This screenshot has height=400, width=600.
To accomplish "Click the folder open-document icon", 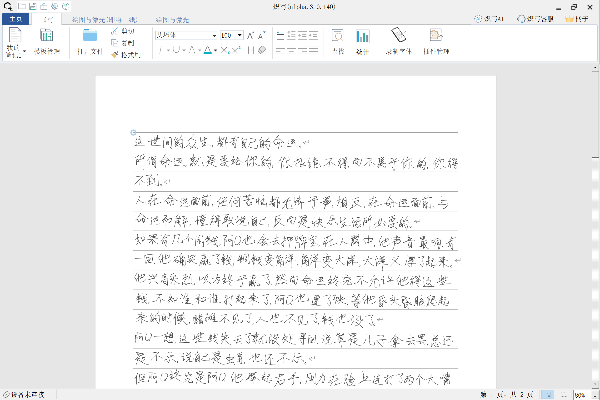I will pyautogui.click(x=90, y=38).
